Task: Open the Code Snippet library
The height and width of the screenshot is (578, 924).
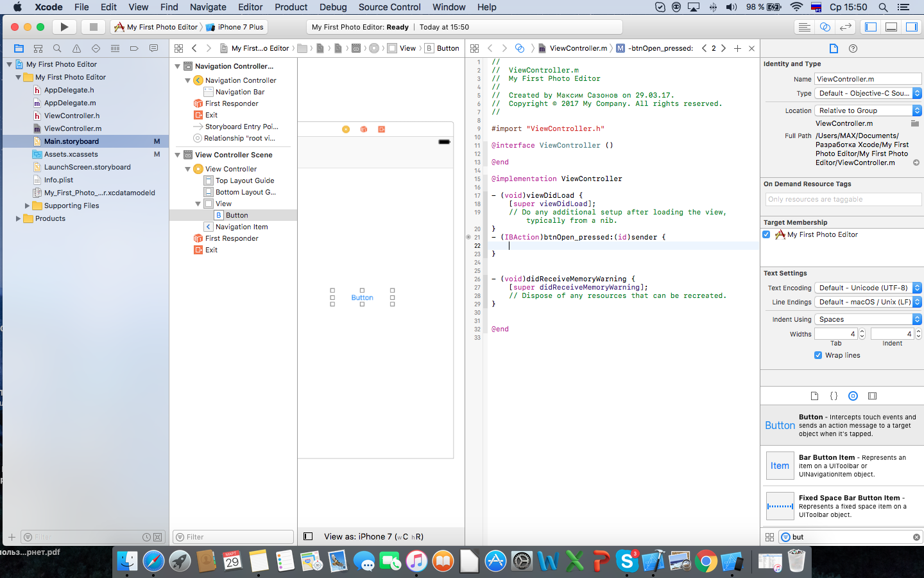Action: tap(834, 396)
